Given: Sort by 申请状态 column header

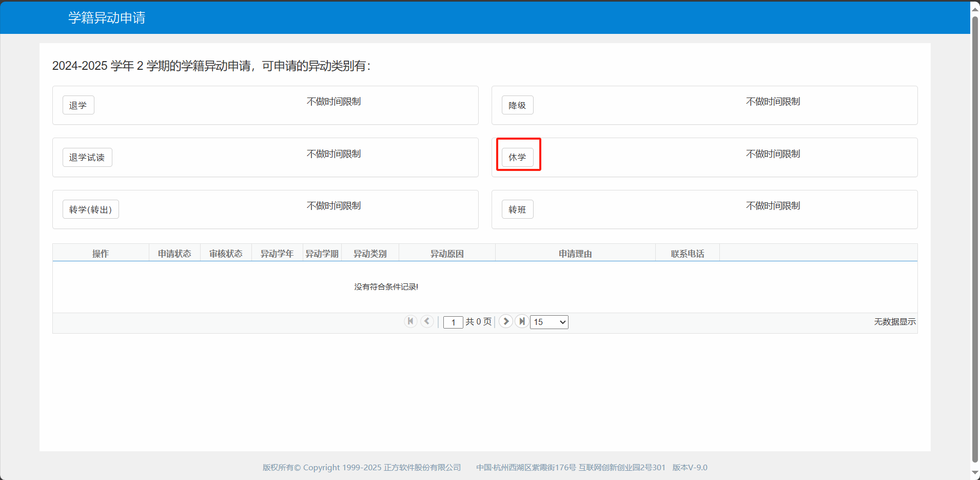Looking at the screenshot, I should [x=174, y=254].
